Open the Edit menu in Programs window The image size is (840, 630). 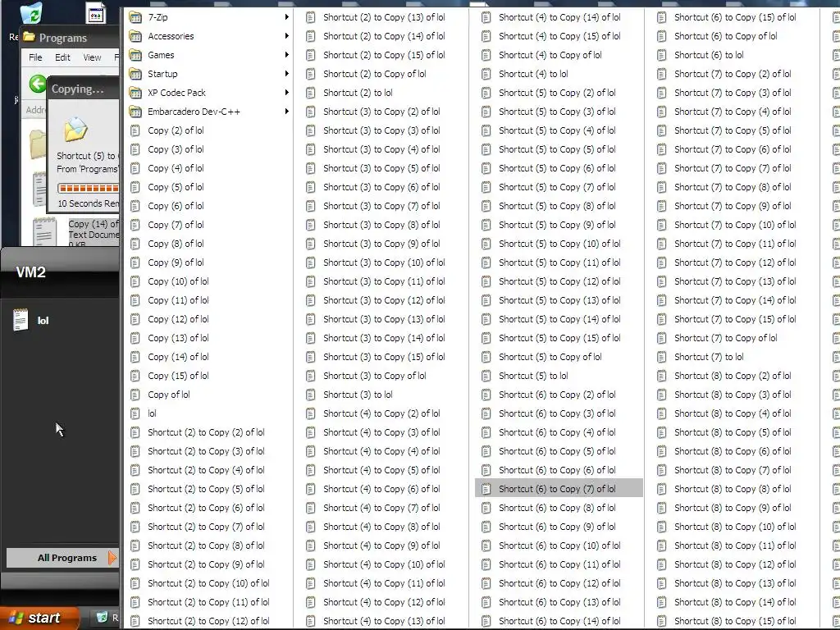62,57
